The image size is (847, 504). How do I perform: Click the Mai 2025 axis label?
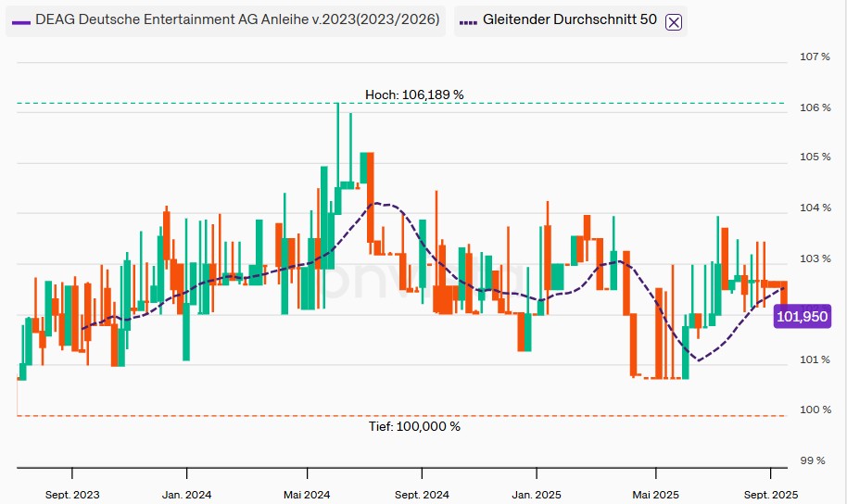click(656, 495)
